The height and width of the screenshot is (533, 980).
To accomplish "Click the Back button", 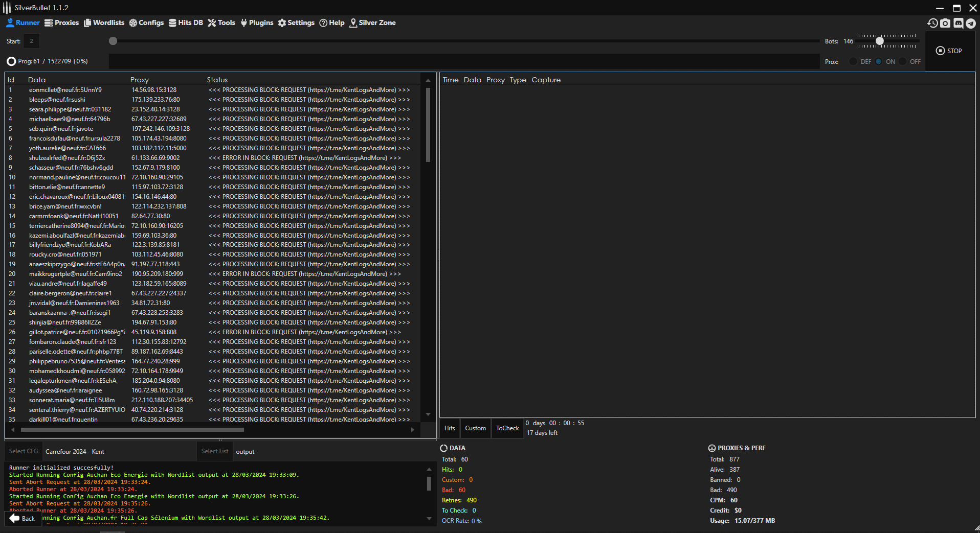I will tap(23, 518).
